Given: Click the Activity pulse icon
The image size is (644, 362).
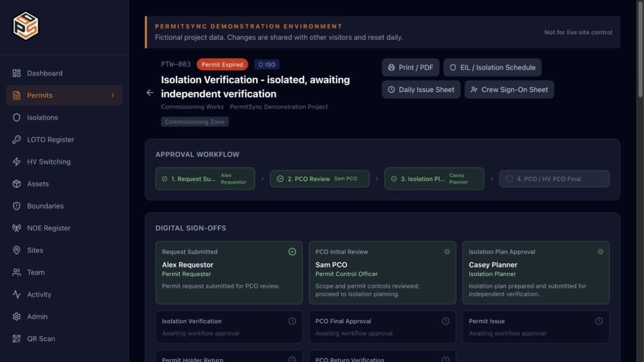Looking at the screenshot, I should 17,294.
